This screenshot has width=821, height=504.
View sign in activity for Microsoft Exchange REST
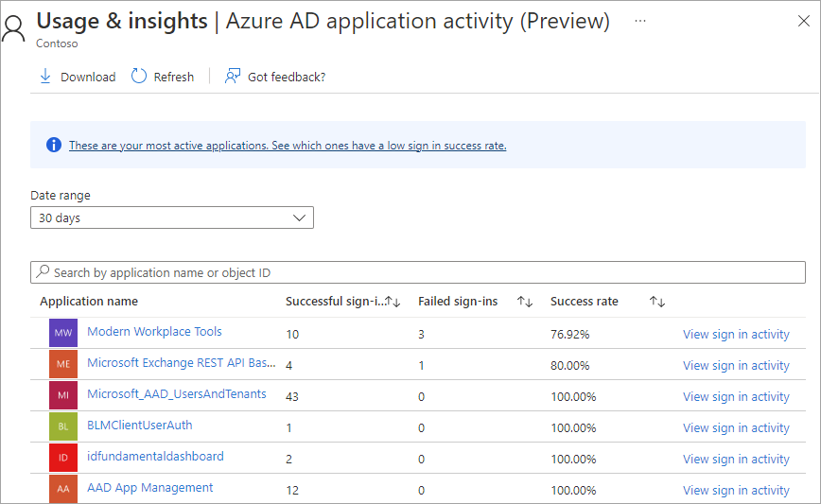tap(736, 365)
